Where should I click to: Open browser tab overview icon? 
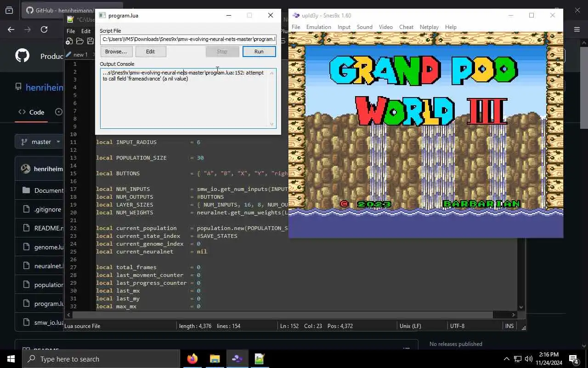9,10
